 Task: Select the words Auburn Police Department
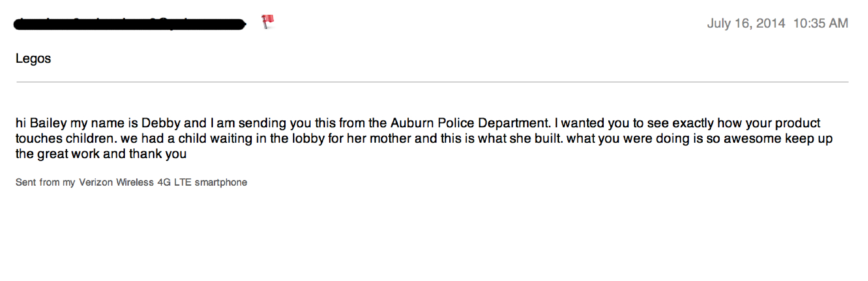pos(469,123)
